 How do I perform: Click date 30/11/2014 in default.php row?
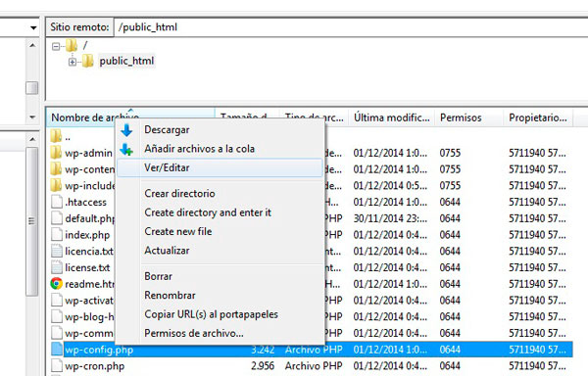pyautogui.click(x=390, y=218)
